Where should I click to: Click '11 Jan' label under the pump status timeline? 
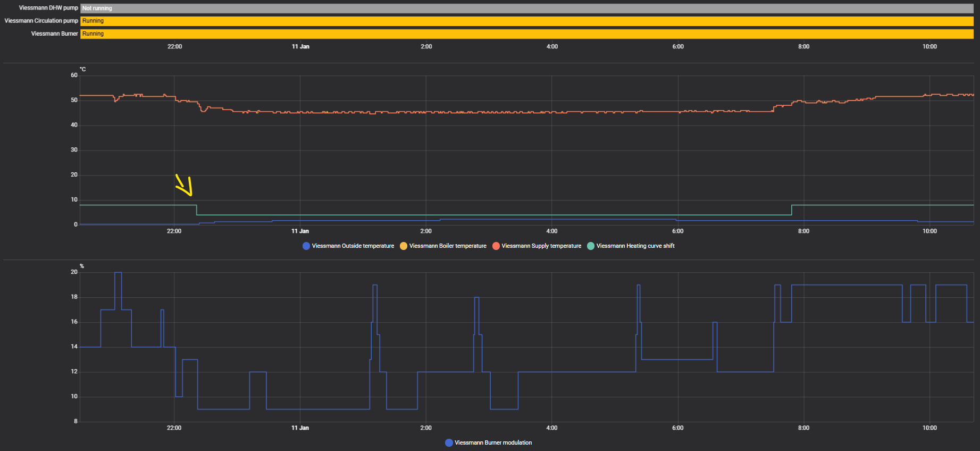pyautogui.click(x=300, y=47)
